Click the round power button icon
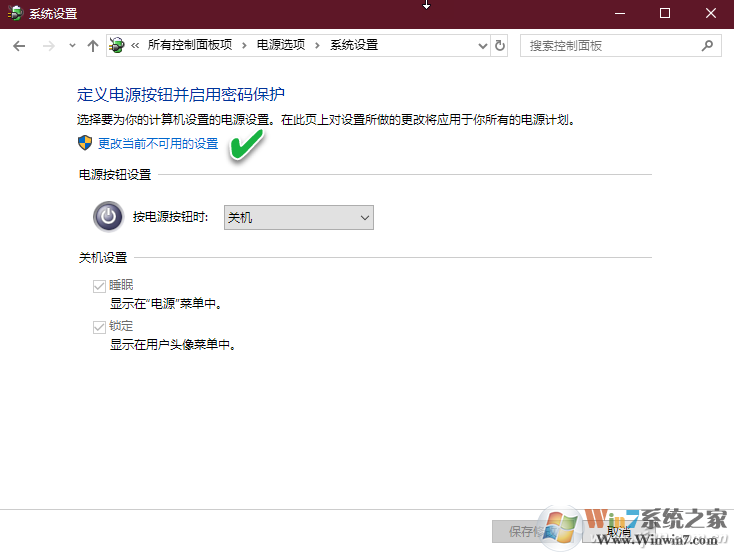Viewport: 734px width, 554px height. click(108, 216)
